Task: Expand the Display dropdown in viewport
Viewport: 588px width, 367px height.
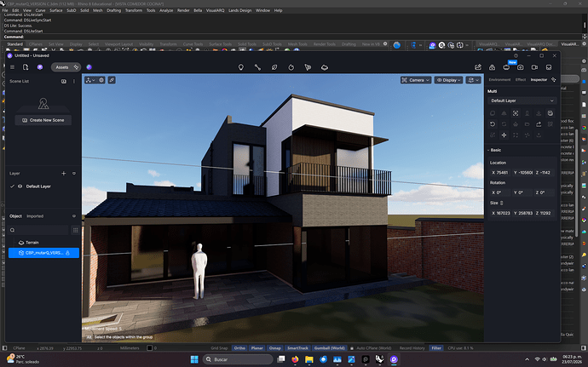Action: (x=448, y=80)
